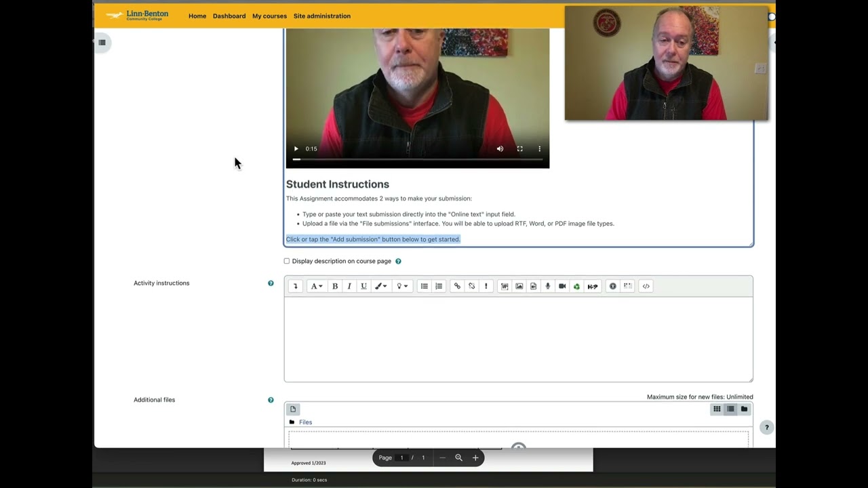Switch file manager to folder tree view
The width and height of the screenshot is (868, 488).
744,409
